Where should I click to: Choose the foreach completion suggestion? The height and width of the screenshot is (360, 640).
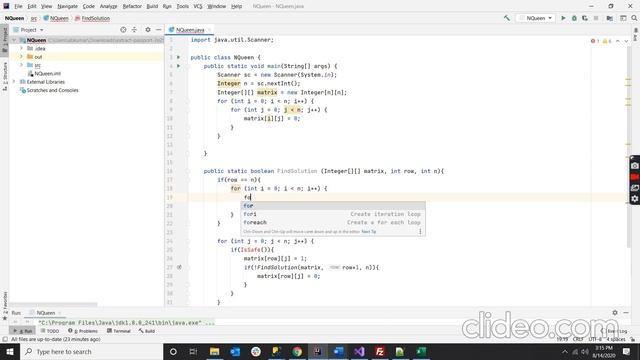tap(333, 222)
